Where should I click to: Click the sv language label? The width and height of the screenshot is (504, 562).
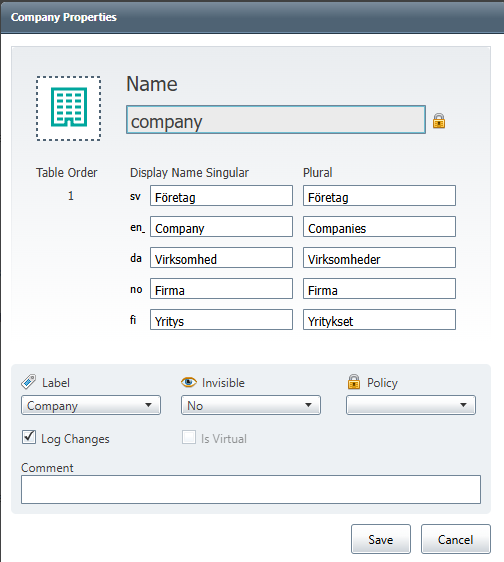(x=135, y=196)
